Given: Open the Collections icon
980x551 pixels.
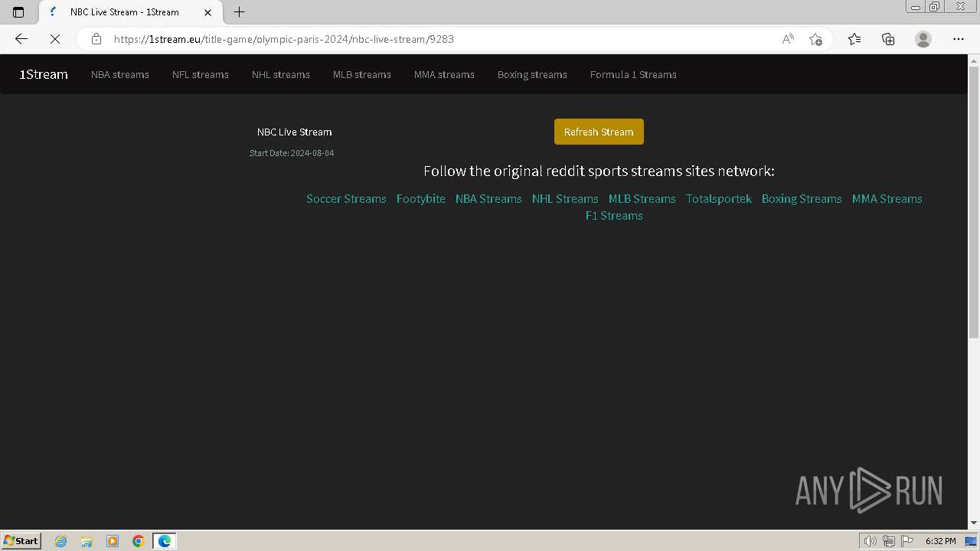Looking at the screenshot, I should pyautogui.click(x=888, y=39).
